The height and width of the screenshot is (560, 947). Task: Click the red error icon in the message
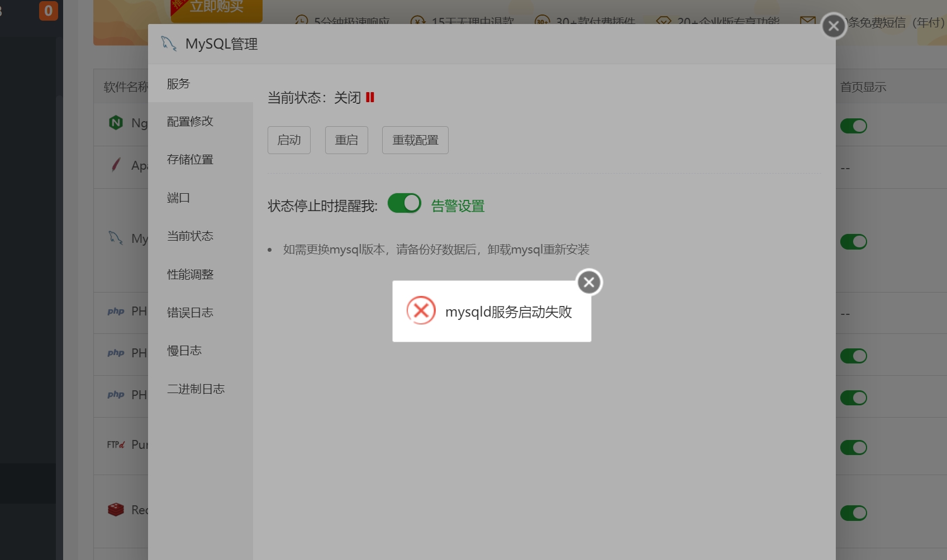point(421,310)
